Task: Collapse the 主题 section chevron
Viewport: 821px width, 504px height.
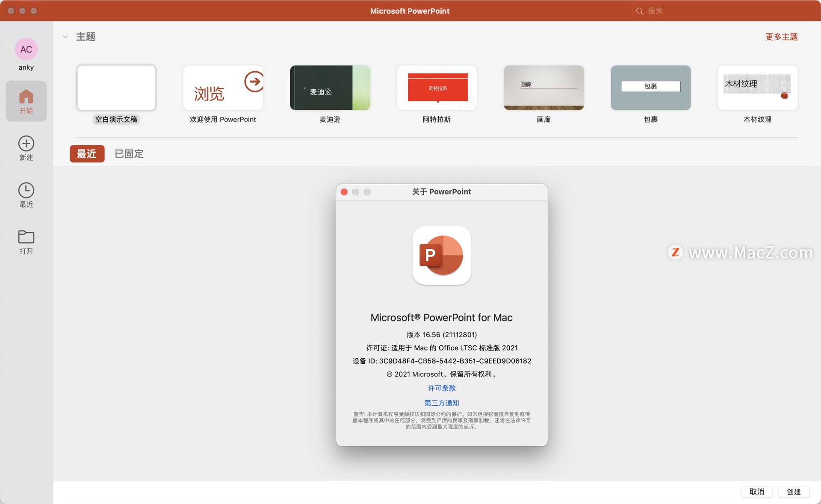Action: [65, 37]
